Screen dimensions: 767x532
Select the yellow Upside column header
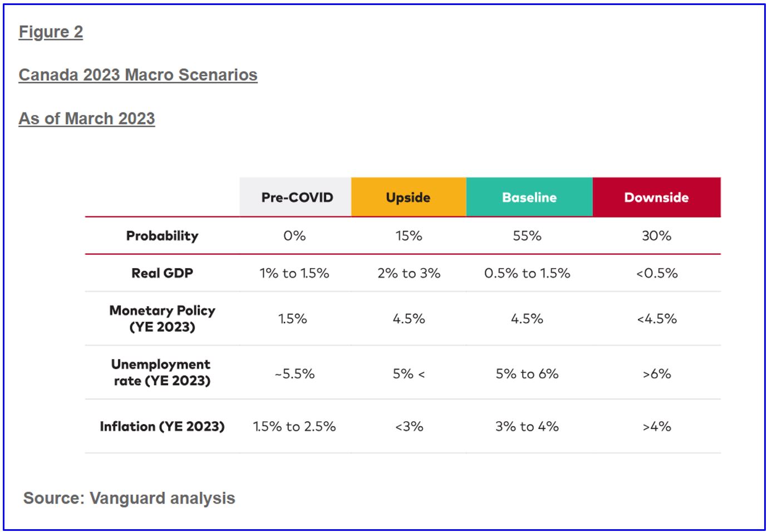click(x=408, y=198)
